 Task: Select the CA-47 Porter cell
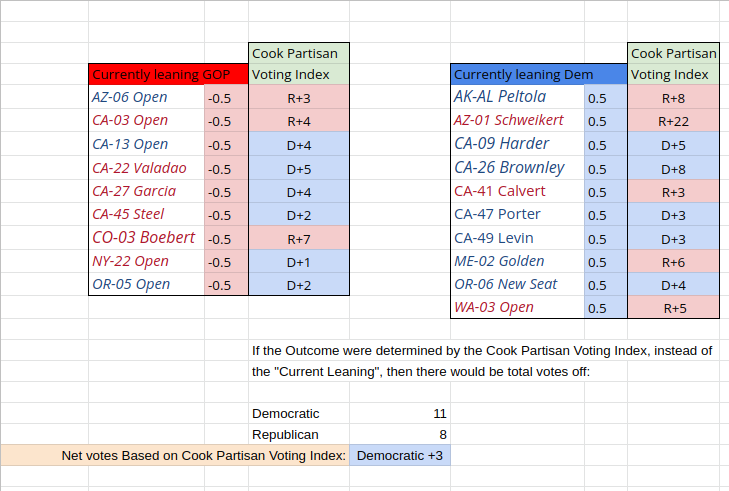517,214
